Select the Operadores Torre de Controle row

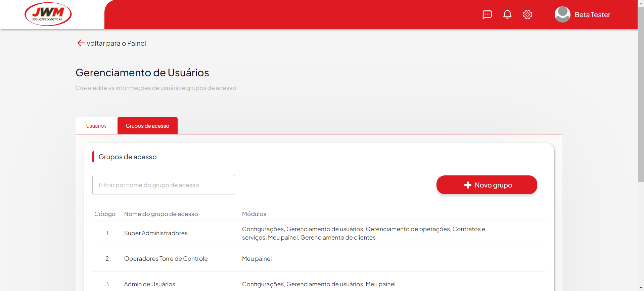[x=166, y=259]
